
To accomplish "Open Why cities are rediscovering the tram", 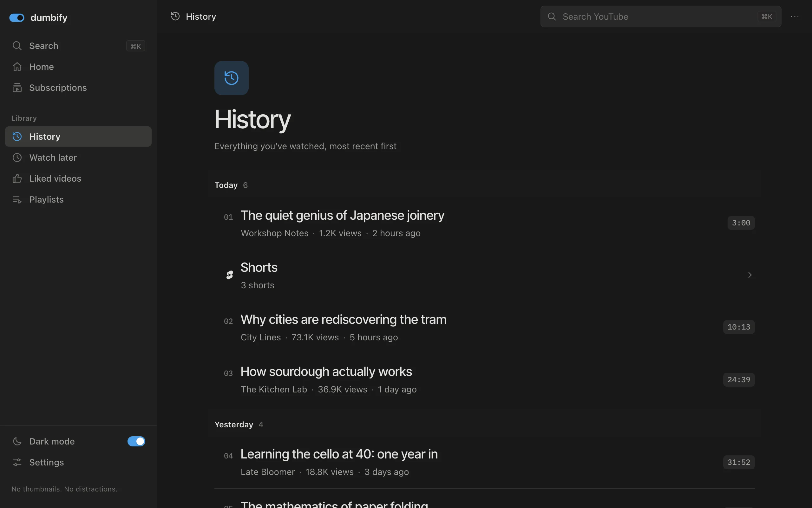I will click(344, 319).
